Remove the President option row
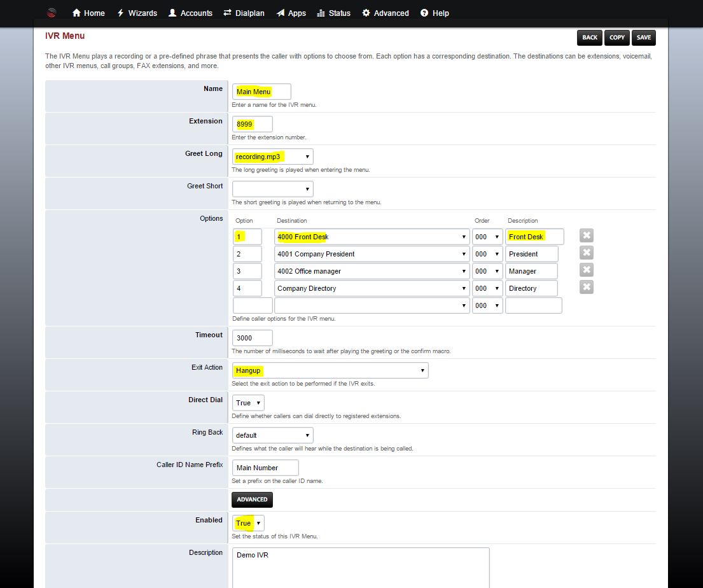The height and width of the screenshot is (588, 703). 586,253
